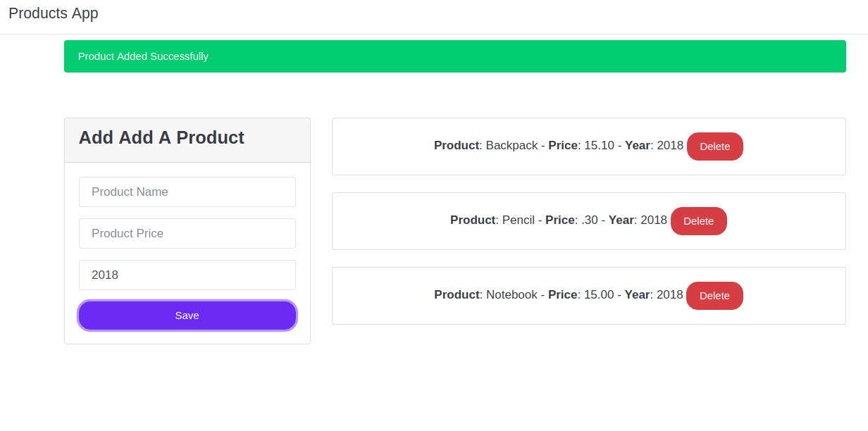Screen dimensions: 868x431
Task: Delete the Pencil product
Action: tap(698, 221)
